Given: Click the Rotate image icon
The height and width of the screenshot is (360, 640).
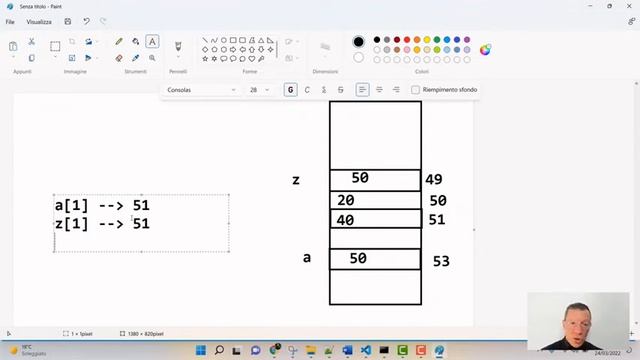Looking at the screenshot, I should point(88,42).
